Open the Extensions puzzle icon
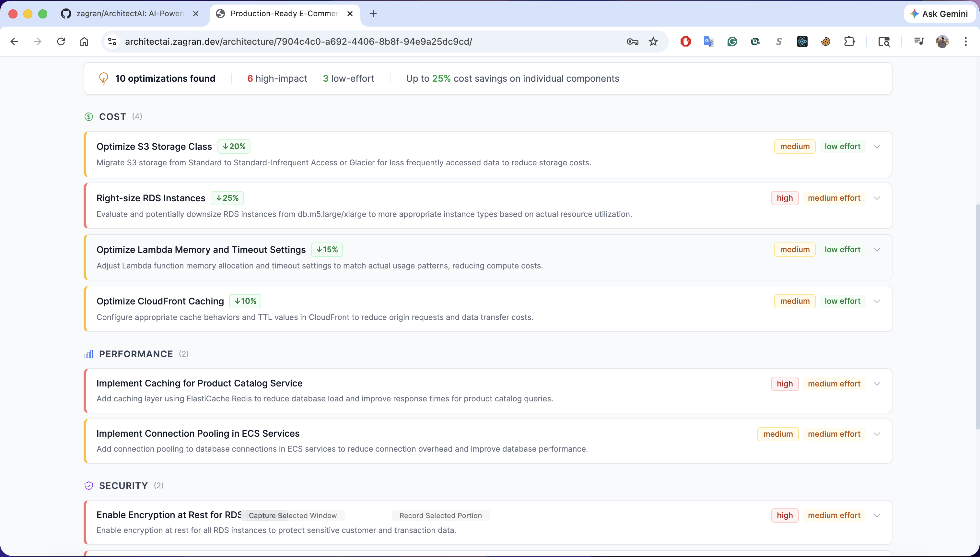Viewport: 980px width, 557px height. [x=849, y=41]
